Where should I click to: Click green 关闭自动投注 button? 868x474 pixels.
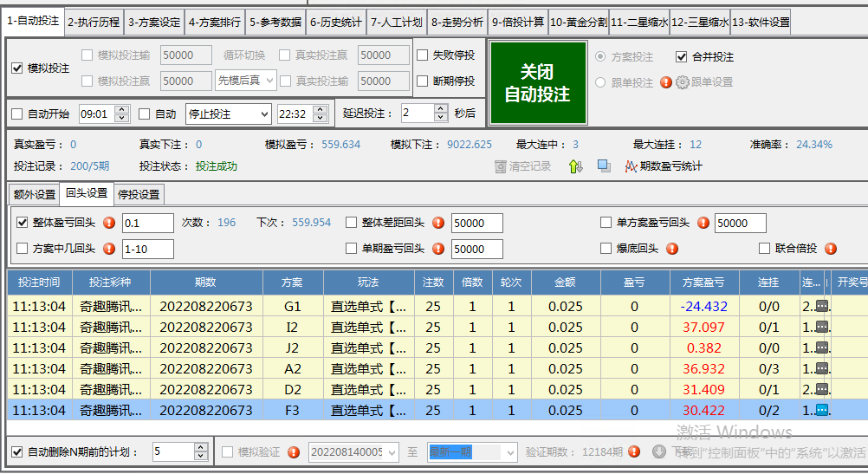537,82
